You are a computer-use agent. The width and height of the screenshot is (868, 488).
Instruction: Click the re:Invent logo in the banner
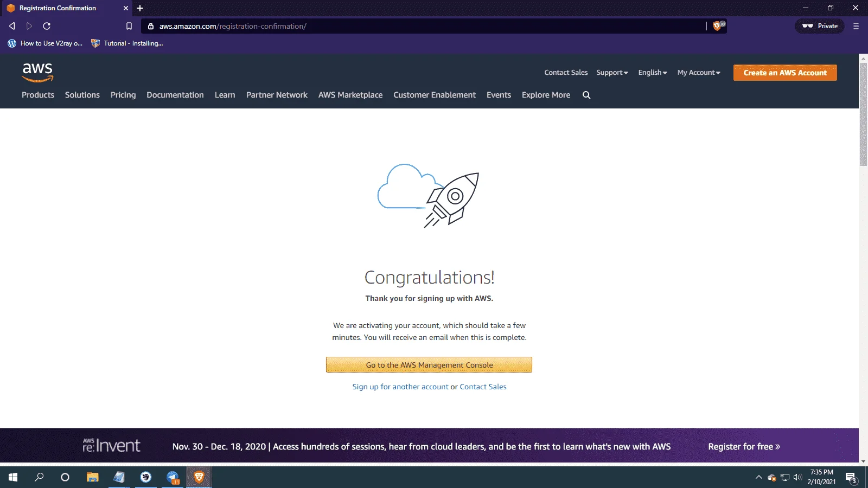pyautogui.click(x=111, y=446)
